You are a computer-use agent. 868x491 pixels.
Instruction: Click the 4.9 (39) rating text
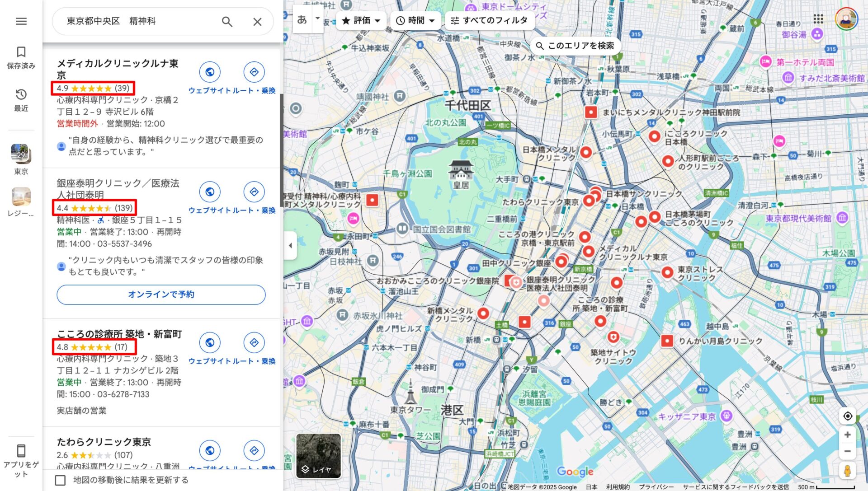93,88
